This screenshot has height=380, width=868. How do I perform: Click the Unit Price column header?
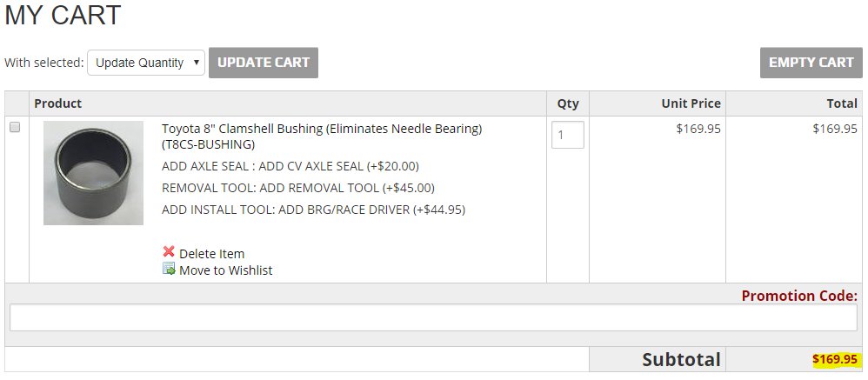691,103
